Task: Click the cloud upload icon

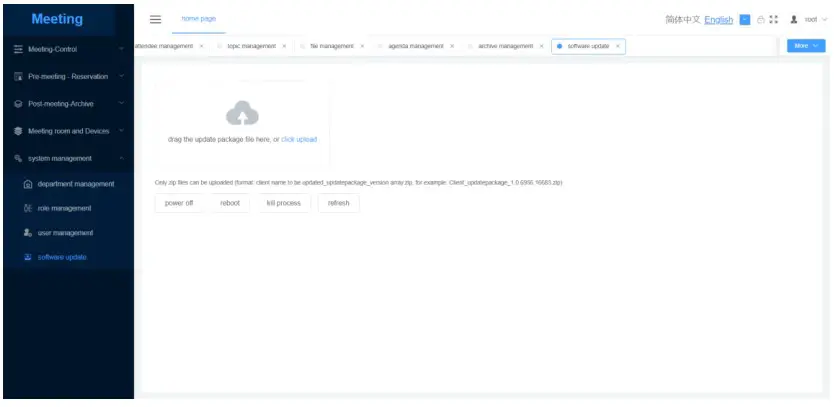Action: (x=242, y=113)
